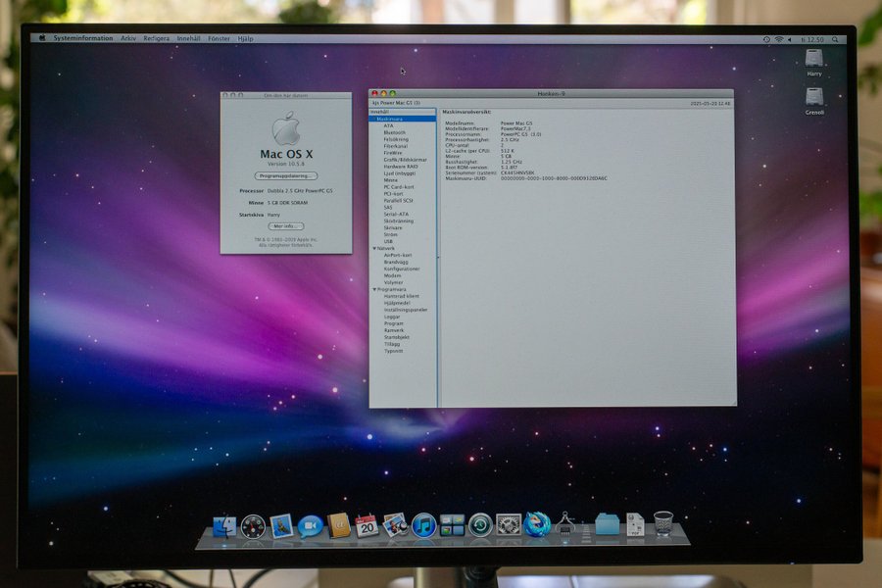Open System Preferences gear icon
882x588 pixels.
coord(509,525)
